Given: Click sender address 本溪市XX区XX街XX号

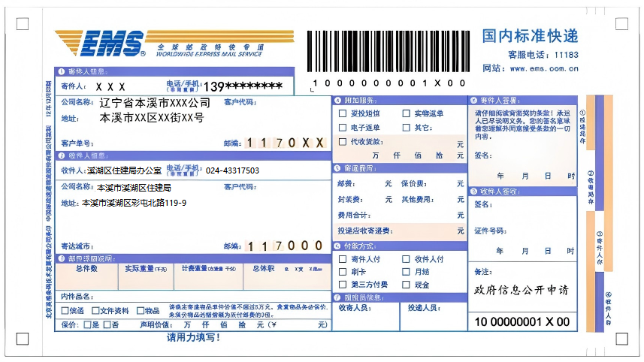Looking at the screenshot, I should point(152,118).
